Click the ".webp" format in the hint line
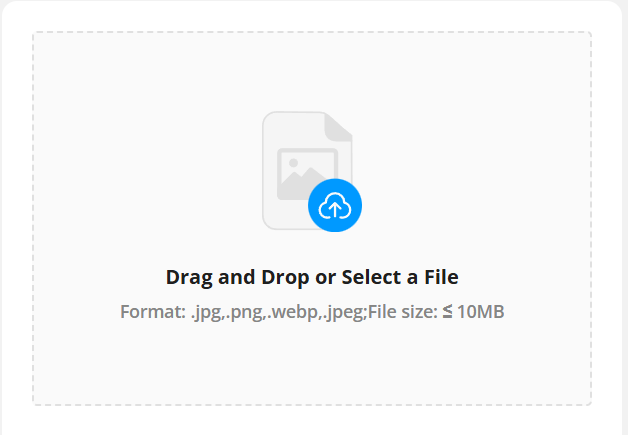The width and height of the screenshot is (628, 435). (284, 312)
